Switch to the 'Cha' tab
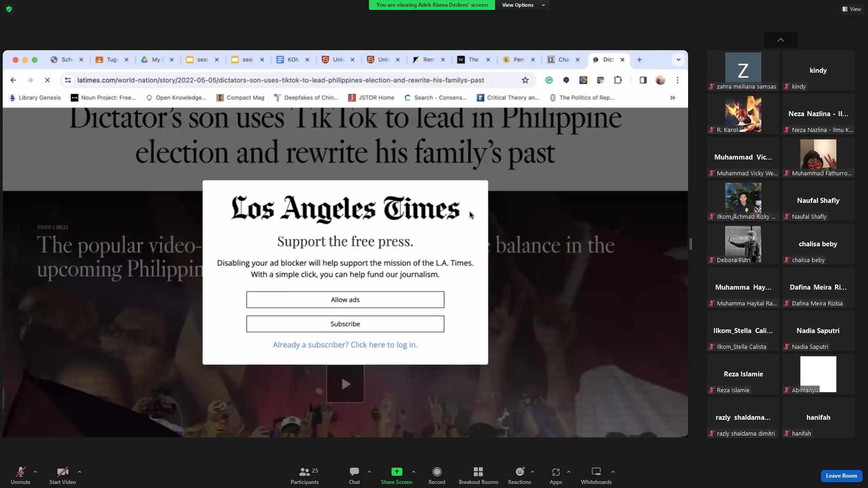Screen dimensions: 868x488 [563, 60]
